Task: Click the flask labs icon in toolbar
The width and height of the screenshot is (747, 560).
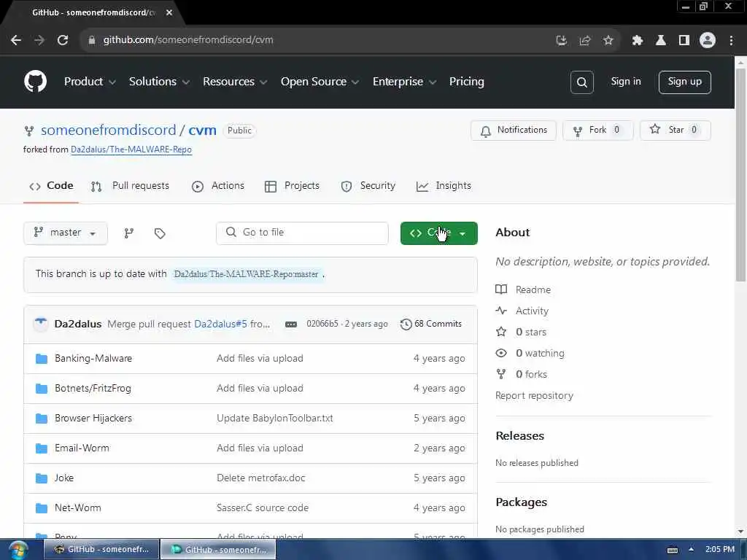Action: click(x=661, y=40)
